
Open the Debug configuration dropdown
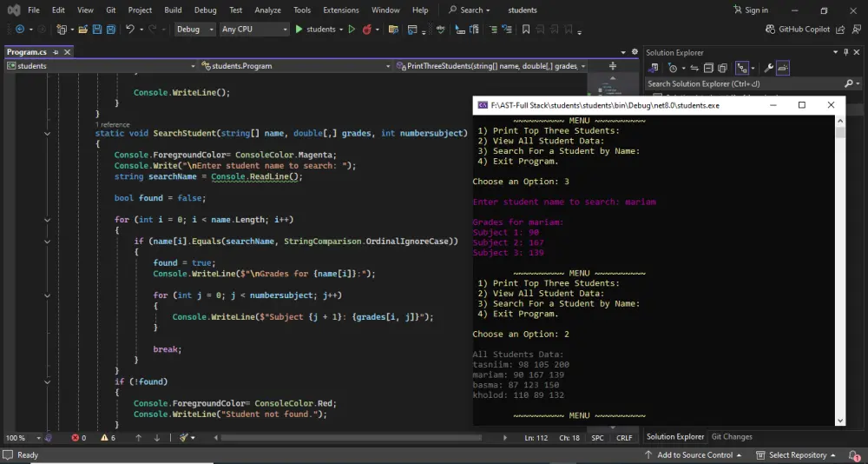pyautogui.click(x=194, y=30)
